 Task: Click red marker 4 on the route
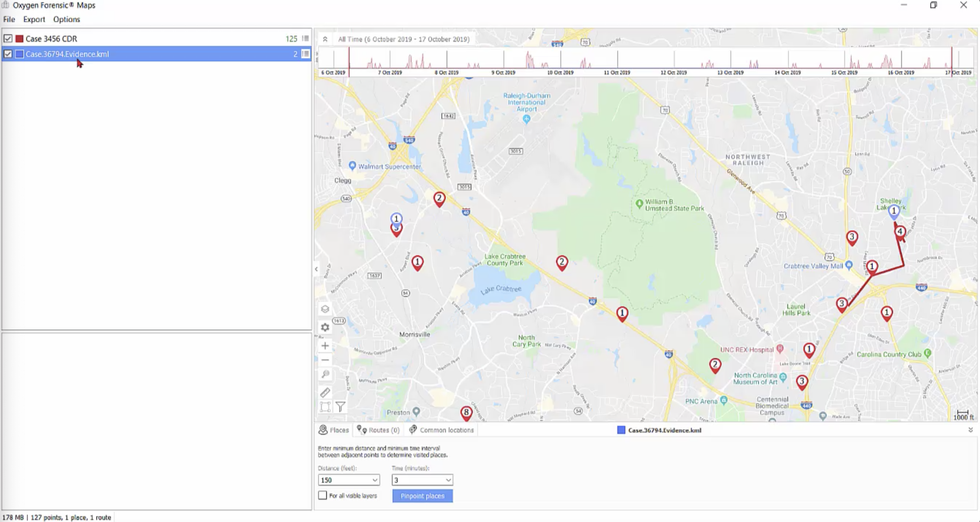click(900, 232)
